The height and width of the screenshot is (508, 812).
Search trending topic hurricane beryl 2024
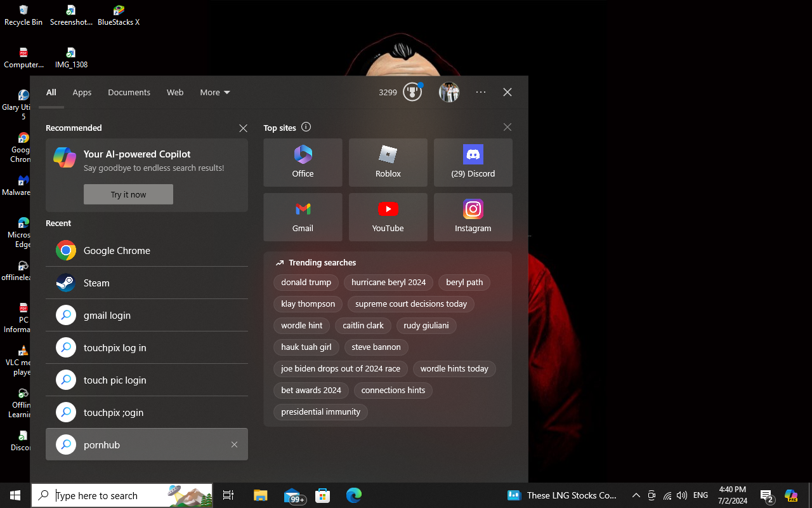tap(388, 283)
